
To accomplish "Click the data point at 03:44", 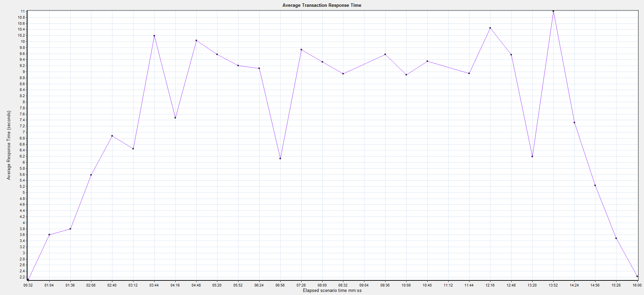I will point(154,36).
